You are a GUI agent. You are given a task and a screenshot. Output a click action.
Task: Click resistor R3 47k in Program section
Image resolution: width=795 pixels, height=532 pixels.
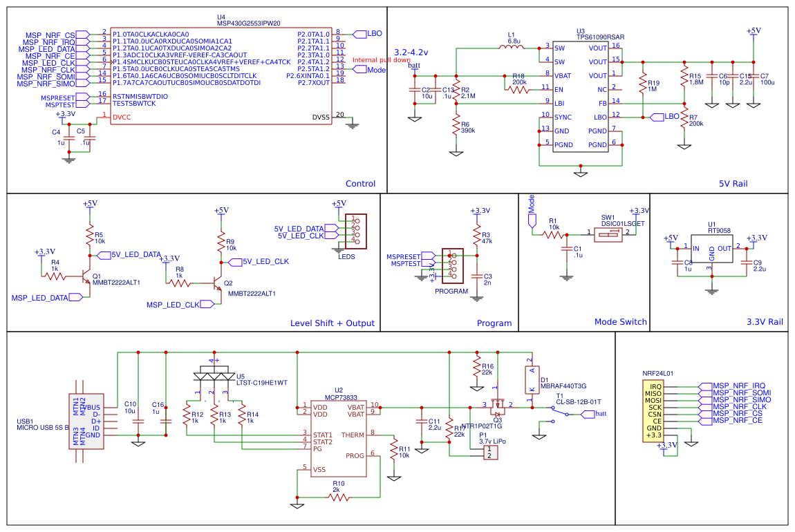pyautogui.click(x=477, y=235)
